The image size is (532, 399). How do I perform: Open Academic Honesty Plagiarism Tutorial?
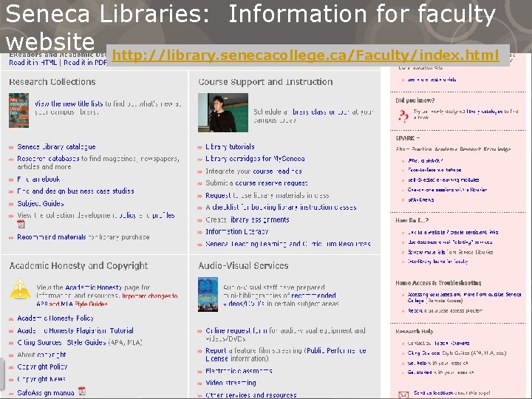click(75, 330)
